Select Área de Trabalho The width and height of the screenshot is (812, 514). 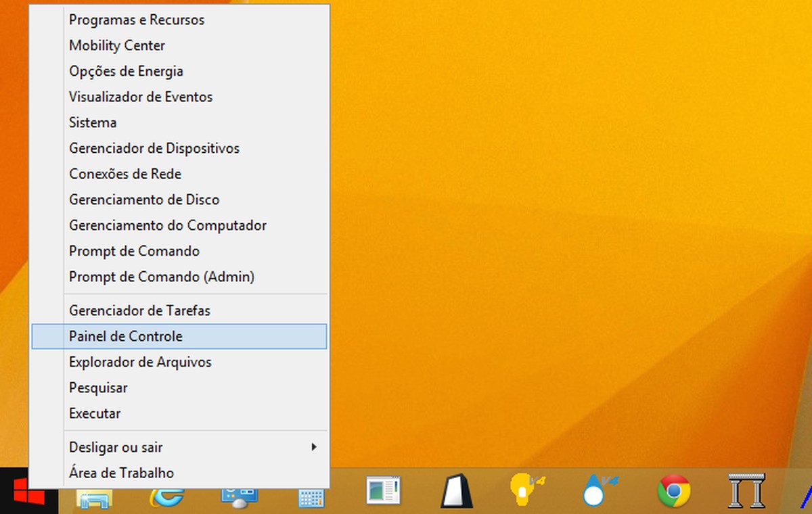121,473
